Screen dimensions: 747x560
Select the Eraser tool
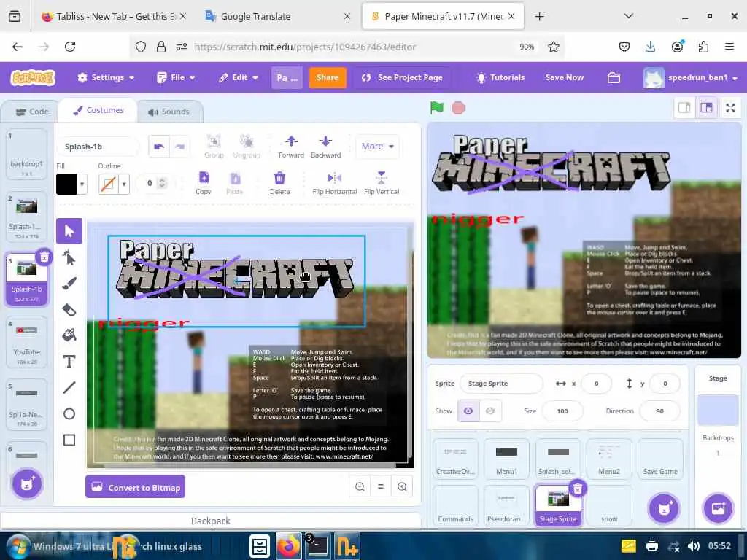69,309
